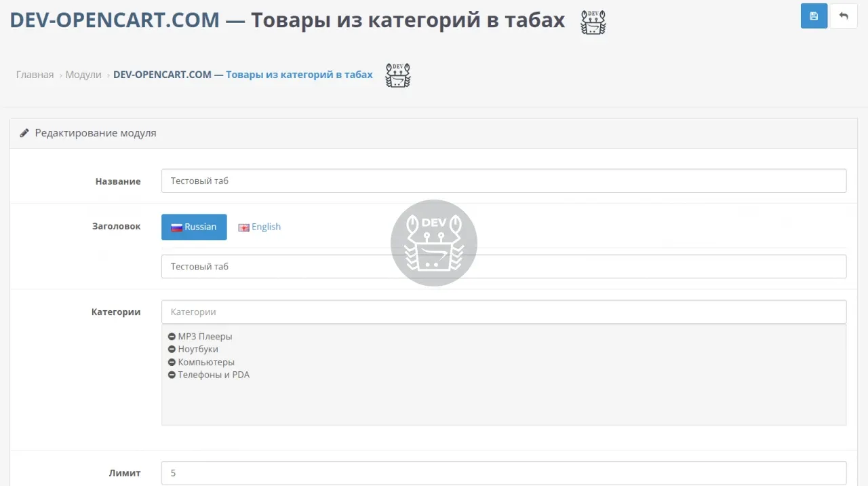Image resolution: width=868 pixels, height=486 pixels.
Task: Open Товары из категорий в табах breadcrumb
Action: pyautogui.click(x=243, y=75)
